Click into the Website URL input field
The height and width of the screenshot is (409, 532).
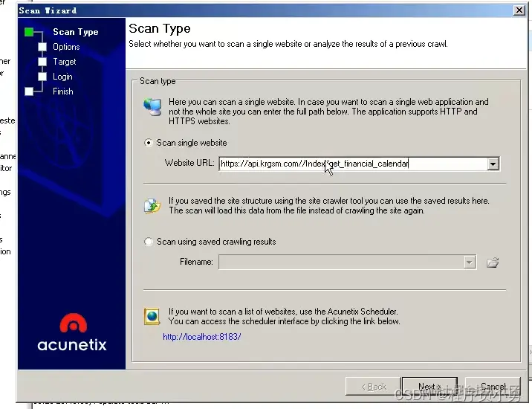(353, 164)
